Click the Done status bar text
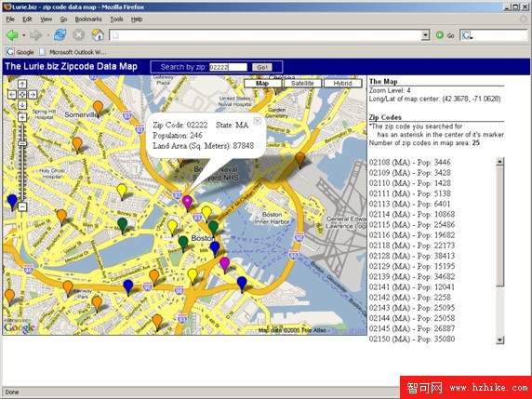The height and width of the screenshot is (399, 532). click(x=12, y=392)
